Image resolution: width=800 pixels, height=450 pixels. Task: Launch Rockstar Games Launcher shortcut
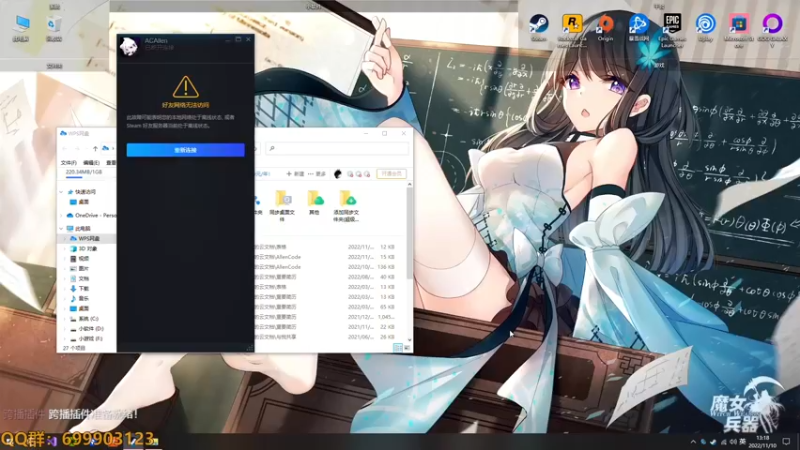(572, 31)
